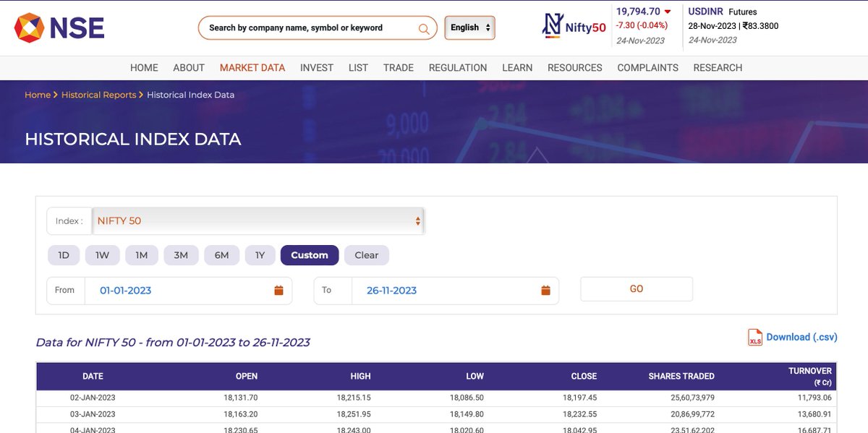Click the red down arrow beside 19,794.70
Image resolution: width=868 pixels, height=433 pixels.
tap(668, 12)
